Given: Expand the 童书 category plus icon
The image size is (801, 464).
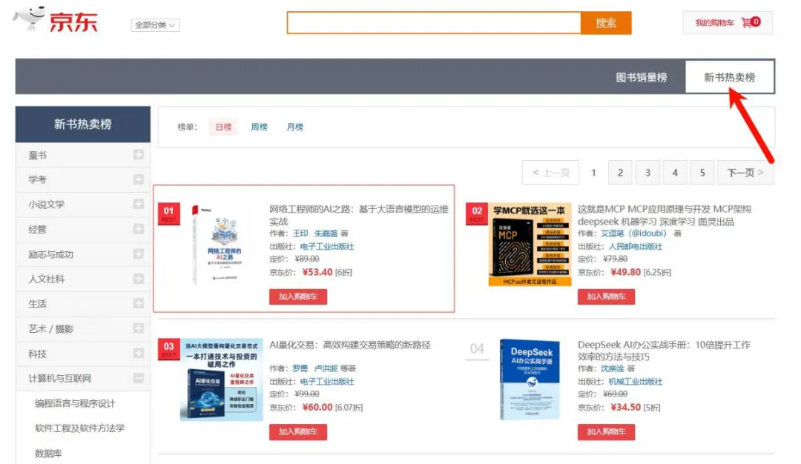Looking at the screenshot, I should coord(138,154).
